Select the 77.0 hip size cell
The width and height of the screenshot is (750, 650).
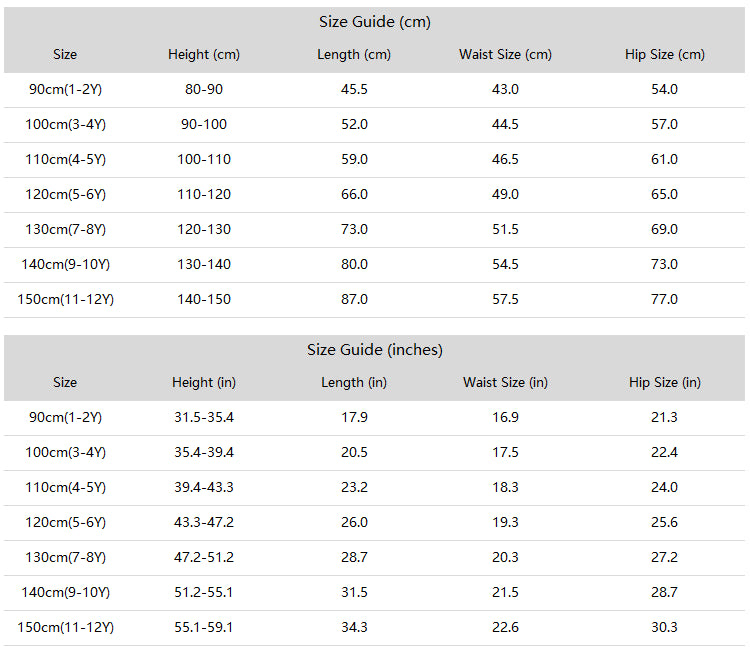[x=664, y=299]
